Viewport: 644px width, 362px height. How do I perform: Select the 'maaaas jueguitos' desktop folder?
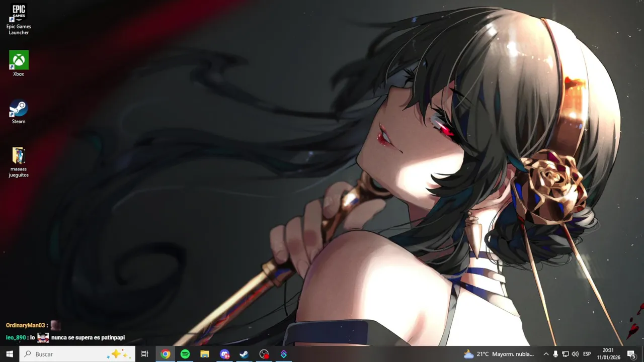pyautogui.click(x=19, y=162)
